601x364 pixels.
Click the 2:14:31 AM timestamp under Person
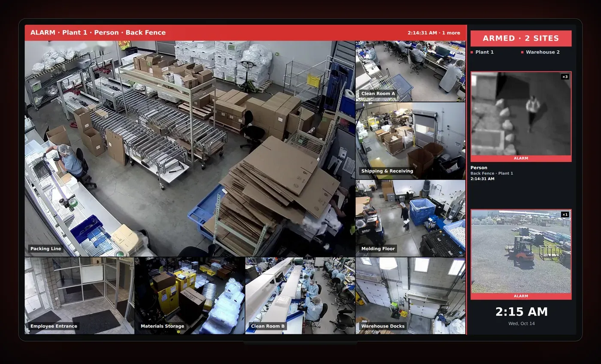pyautogui.click(x=482, y=179)
